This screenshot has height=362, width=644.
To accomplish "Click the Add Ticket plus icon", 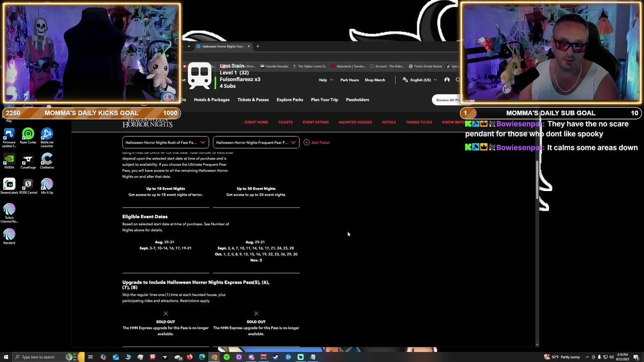I will [x=306, y=142].
